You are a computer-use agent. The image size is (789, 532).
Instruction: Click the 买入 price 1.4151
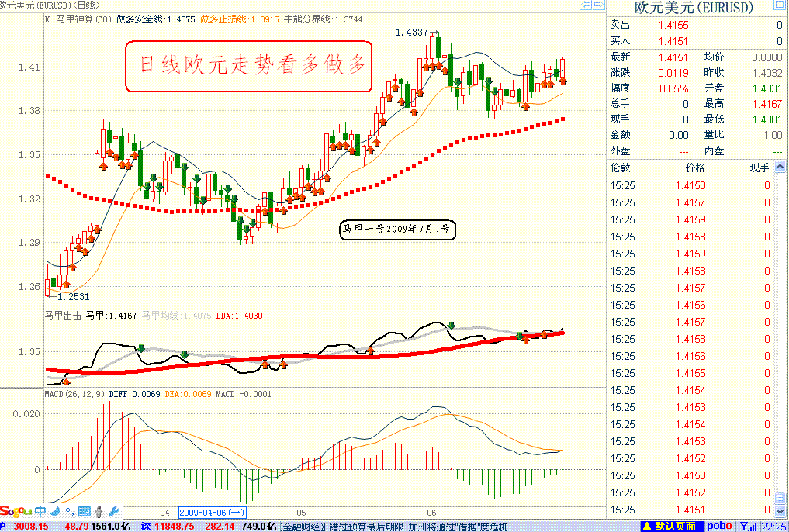click(x=673, y=41)
